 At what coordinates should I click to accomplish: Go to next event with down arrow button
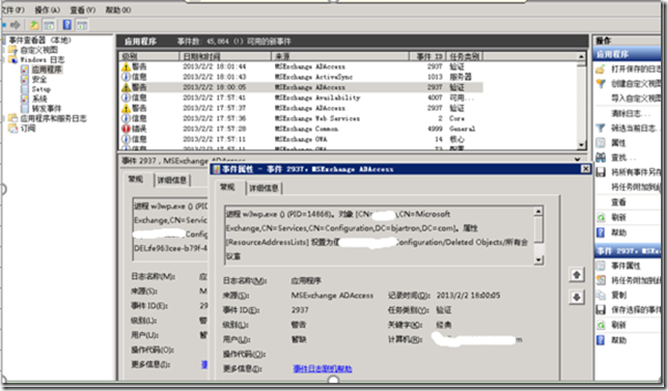[x=576, y=297]
